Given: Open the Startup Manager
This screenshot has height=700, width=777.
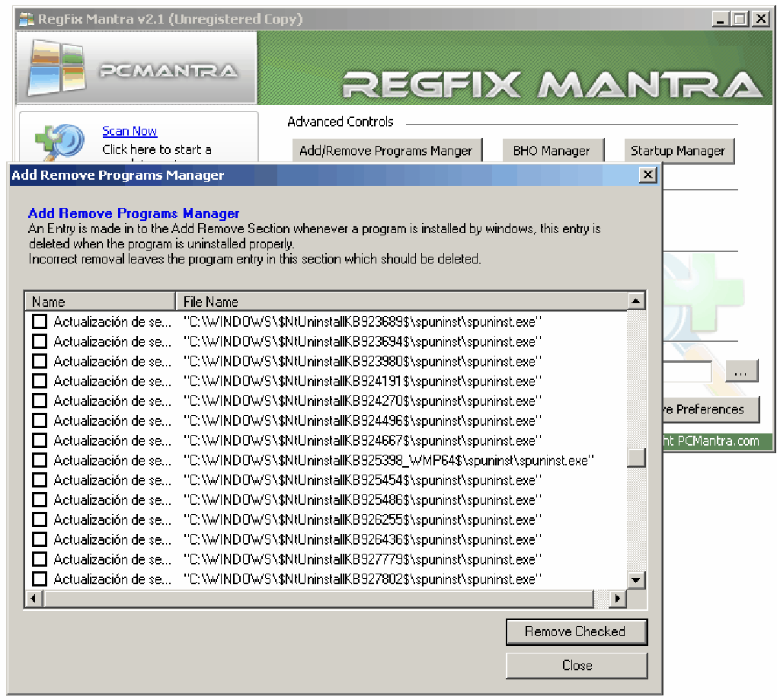Looking at the screenshot, I should 679,151.
